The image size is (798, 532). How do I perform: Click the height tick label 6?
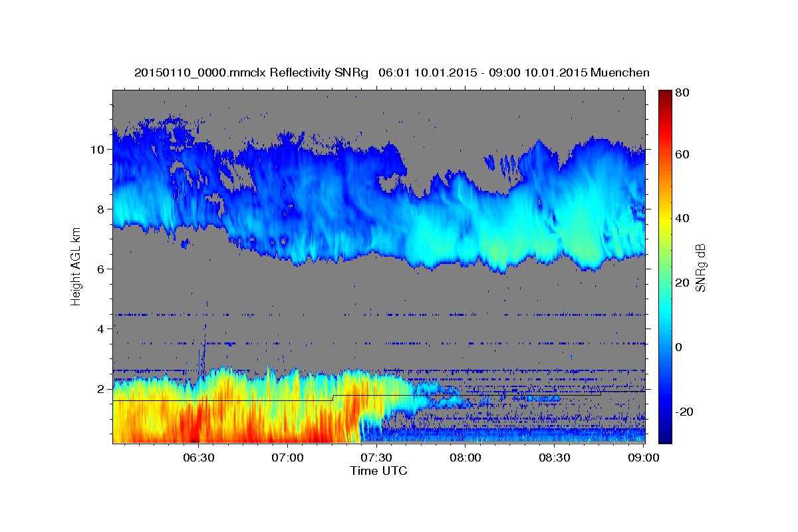(x=101, y=269)
